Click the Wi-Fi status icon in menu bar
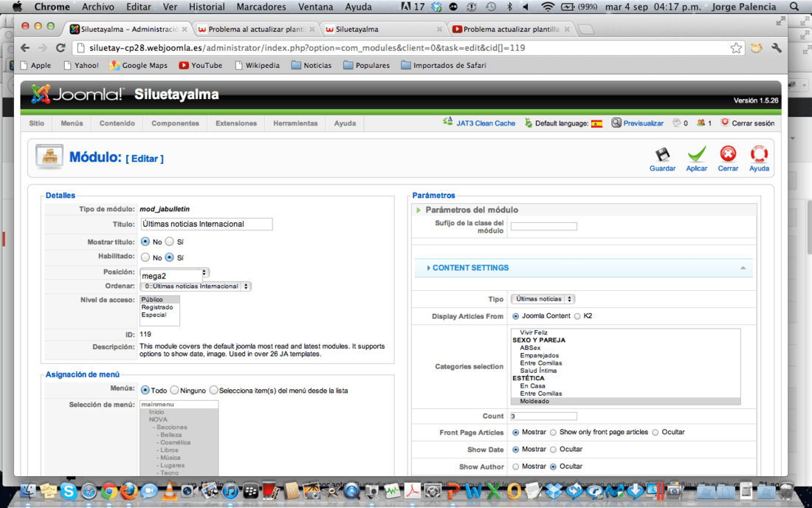This screenshot has width=812, height=508. 548,7
